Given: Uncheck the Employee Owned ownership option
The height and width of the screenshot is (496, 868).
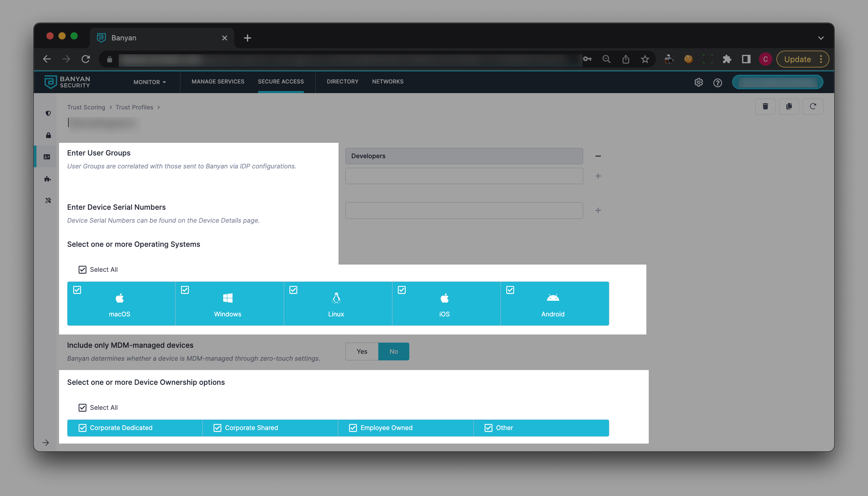Looking at the screenshot, I should click(x=353, y=428).
